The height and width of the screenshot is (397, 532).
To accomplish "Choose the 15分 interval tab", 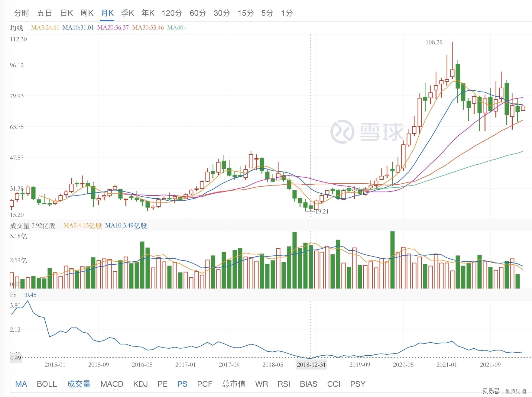I will point(245,13).
